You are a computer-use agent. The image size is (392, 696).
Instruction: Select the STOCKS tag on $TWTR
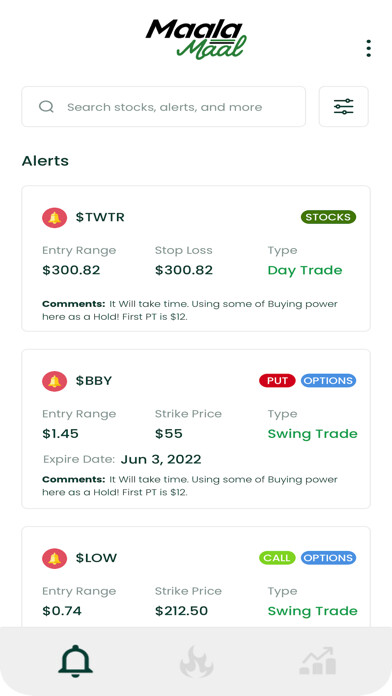click(x=329, y=217)
